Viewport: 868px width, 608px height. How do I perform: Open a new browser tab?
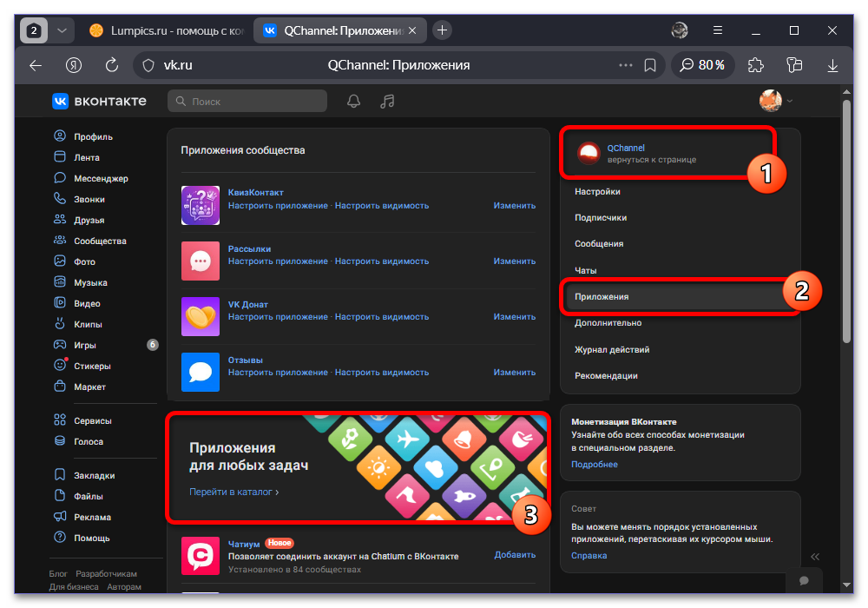442,30
